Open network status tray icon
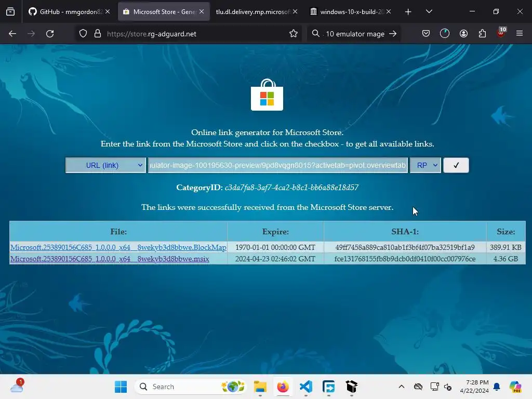This screenshot has width=532, height=399. [434, 387]
